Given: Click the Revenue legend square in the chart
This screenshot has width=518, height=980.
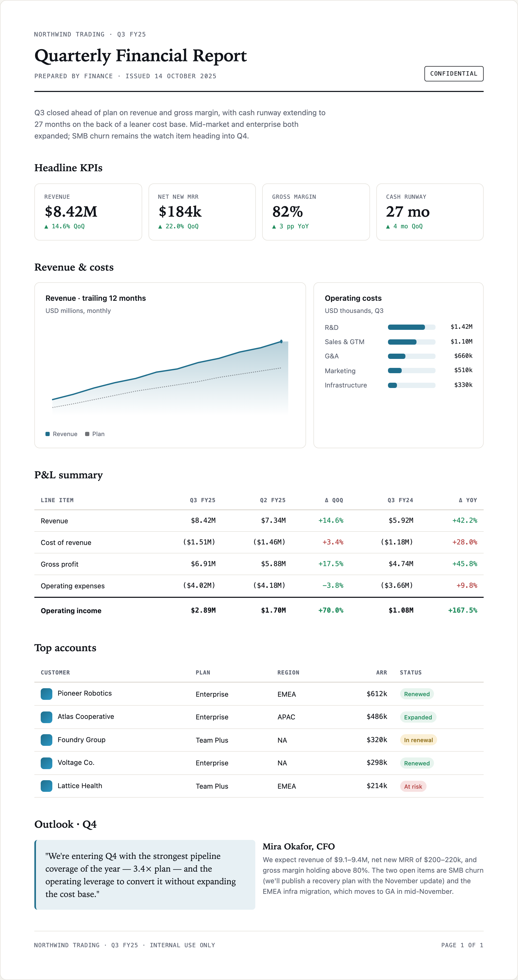Looking at the screenshot, I should [48, 434].
